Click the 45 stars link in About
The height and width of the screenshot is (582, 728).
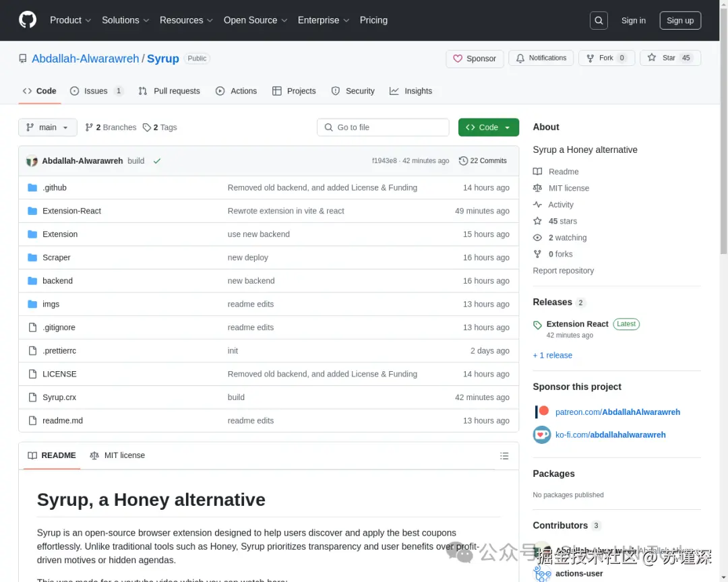pos(562,221)
